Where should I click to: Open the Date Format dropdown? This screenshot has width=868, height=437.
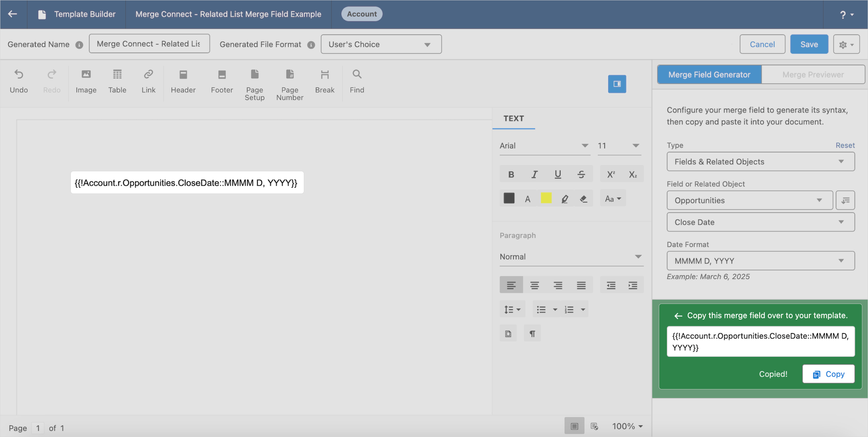(x=760, y=261)
